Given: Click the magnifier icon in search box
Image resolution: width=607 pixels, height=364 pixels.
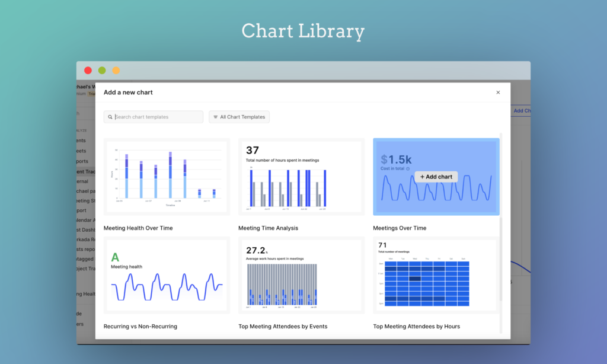Looking at the screenshot, I should [x=110, y=117].
